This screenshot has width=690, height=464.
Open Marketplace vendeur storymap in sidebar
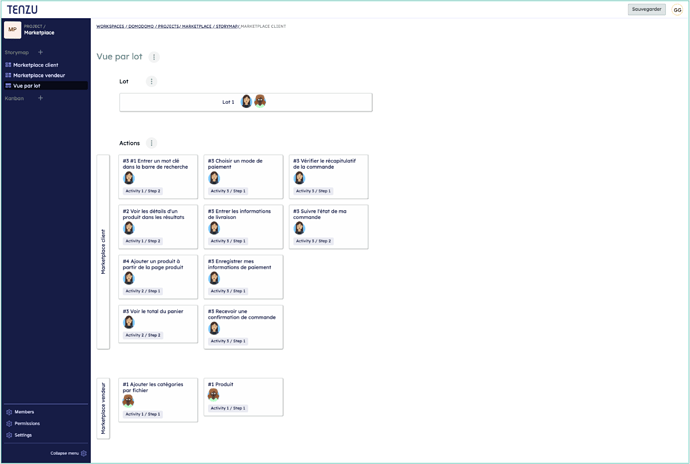click(38, 75)
